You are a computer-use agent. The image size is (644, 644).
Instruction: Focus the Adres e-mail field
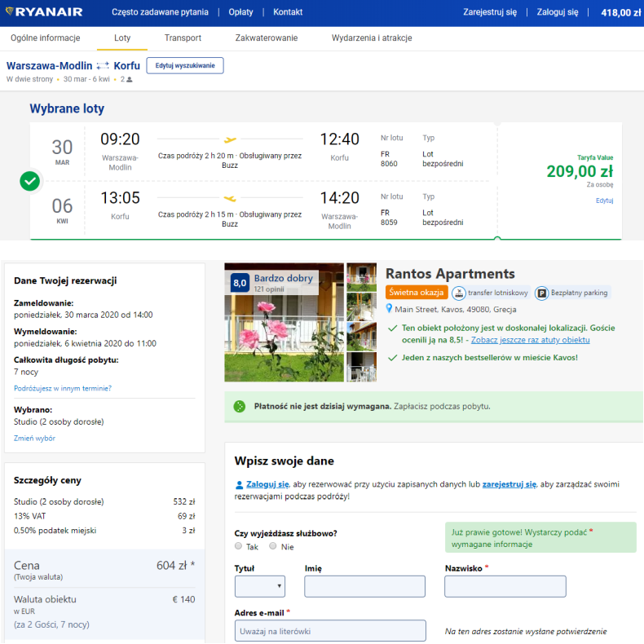coord(330,630)
